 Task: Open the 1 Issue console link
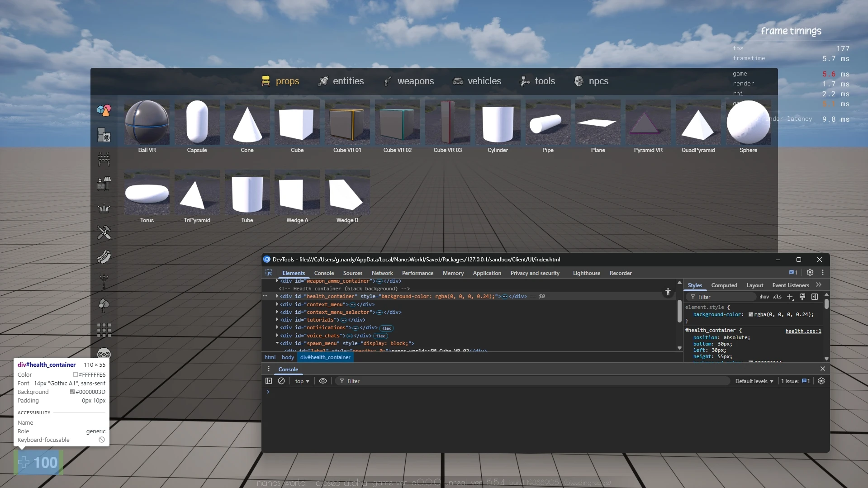point(795,381)
